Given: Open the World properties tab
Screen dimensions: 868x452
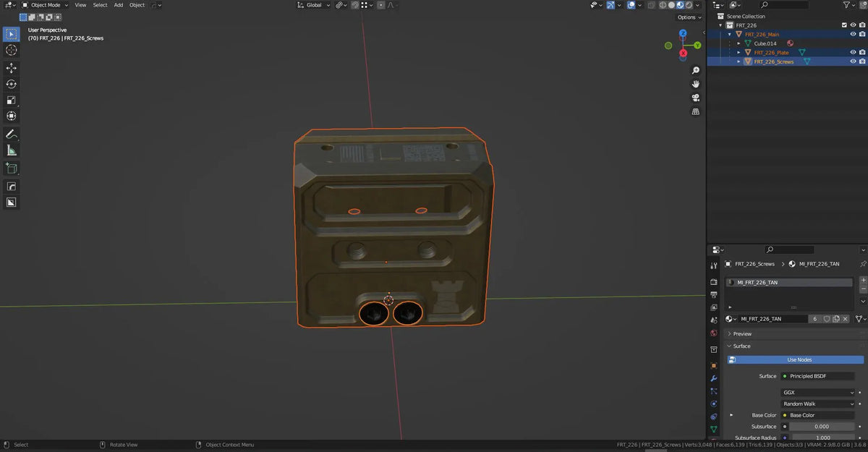Looking at the screenshot, I should pyautogui.click(x=714, y=333).
